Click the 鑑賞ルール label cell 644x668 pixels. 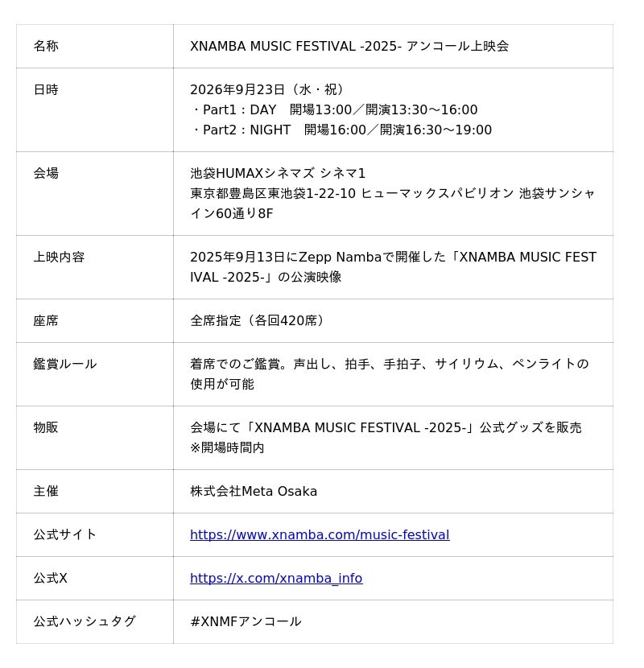95,374
